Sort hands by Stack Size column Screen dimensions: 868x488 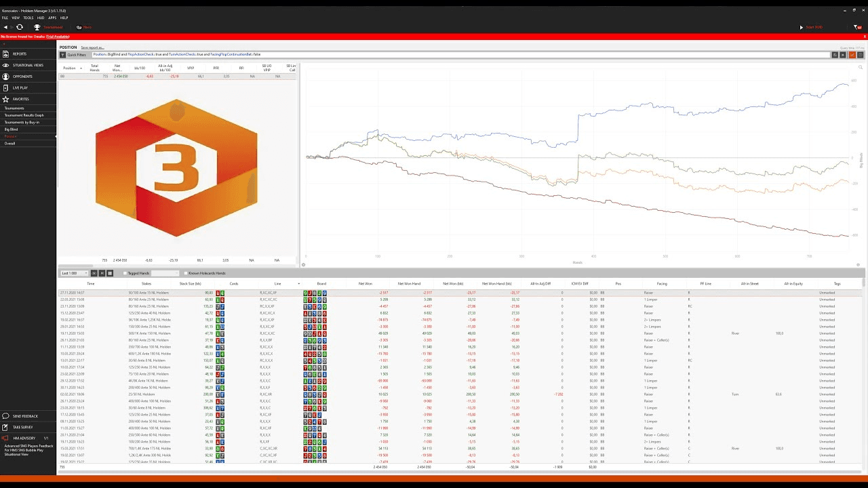click(190, 283)
